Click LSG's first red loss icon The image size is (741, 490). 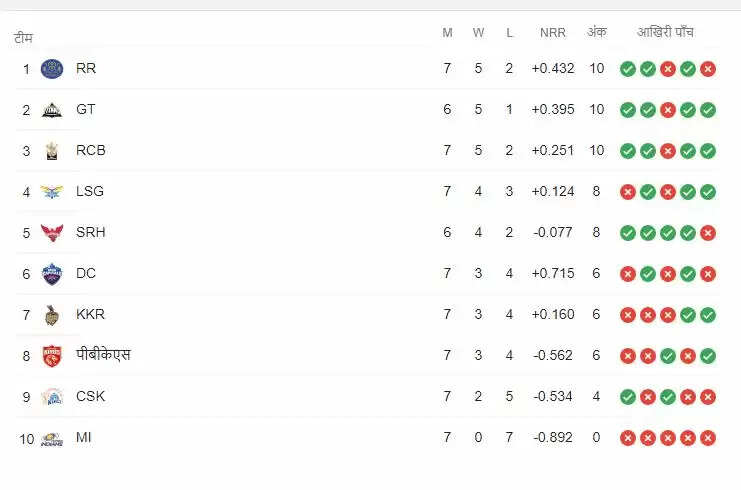628,192
